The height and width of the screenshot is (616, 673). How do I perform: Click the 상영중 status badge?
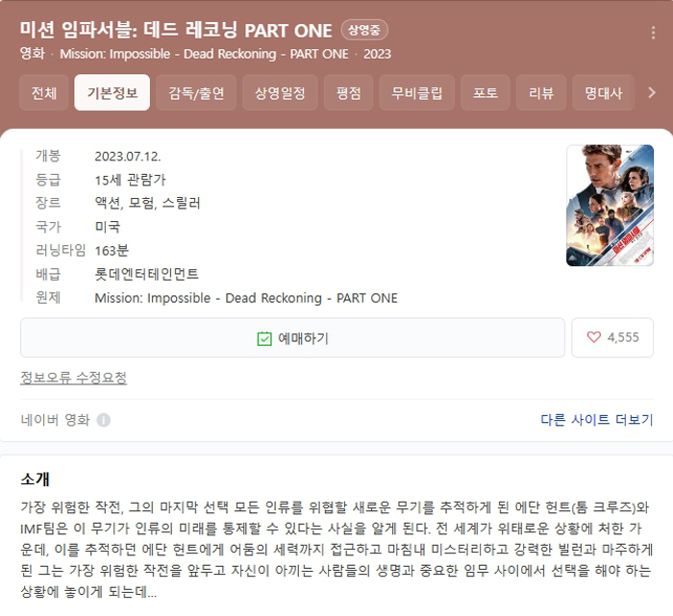click(364, 30)
